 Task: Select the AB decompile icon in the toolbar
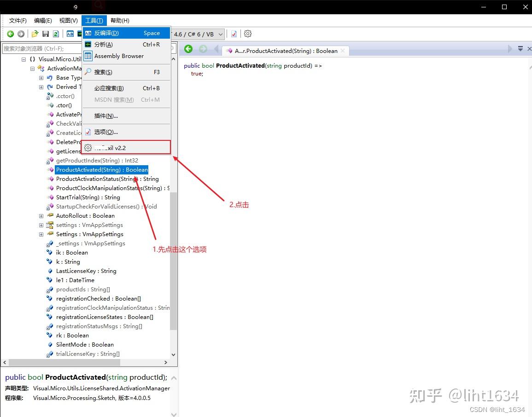(70, 34)
